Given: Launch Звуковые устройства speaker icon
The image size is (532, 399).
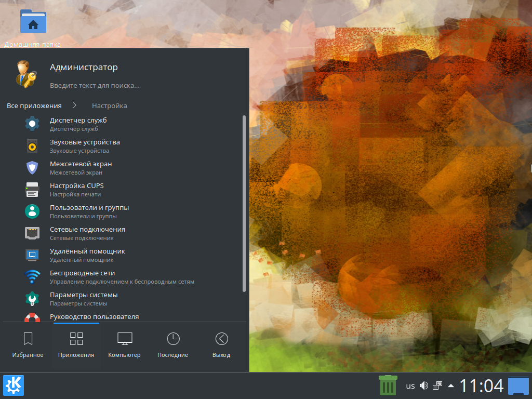Looking at the screenshot, I should coord(32,146).
